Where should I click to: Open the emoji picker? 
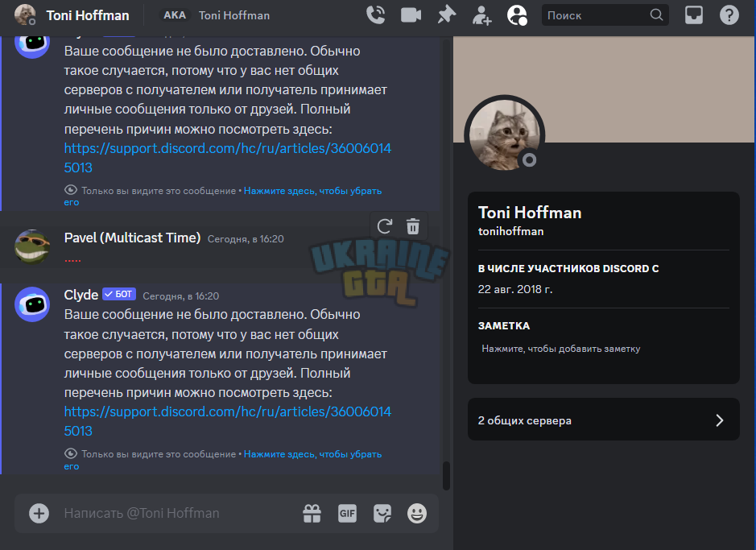(417, 514)
